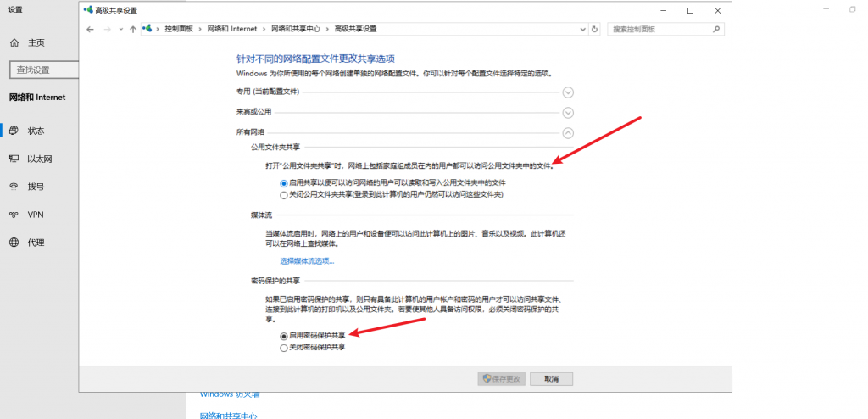Image resolution: width=868 pixels, height=419 pixels.
Task: Select 启用共享 public folder sharing option
Action: tap(284, 182)
